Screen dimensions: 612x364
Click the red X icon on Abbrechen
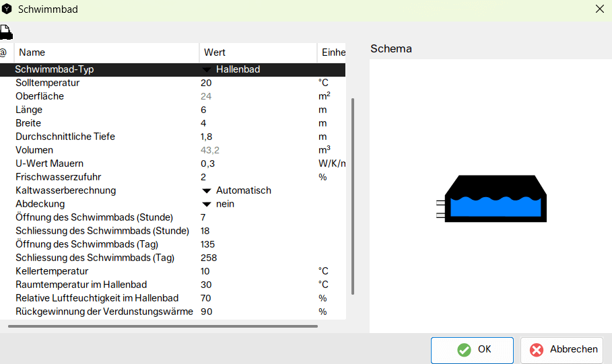[x=537, y=350]
